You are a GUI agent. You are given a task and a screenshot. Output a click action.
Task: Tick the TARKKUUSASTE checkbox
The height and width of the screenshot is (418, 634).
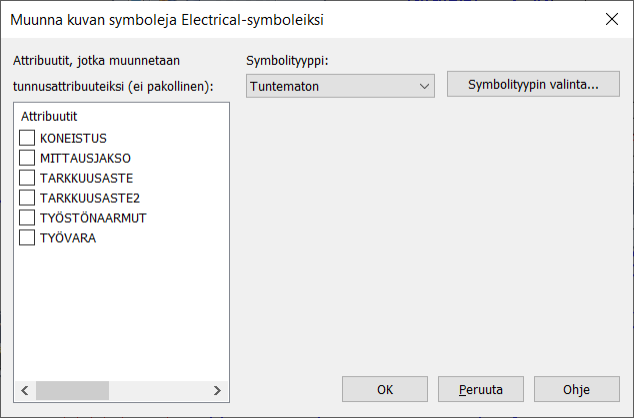pos(27,178)
